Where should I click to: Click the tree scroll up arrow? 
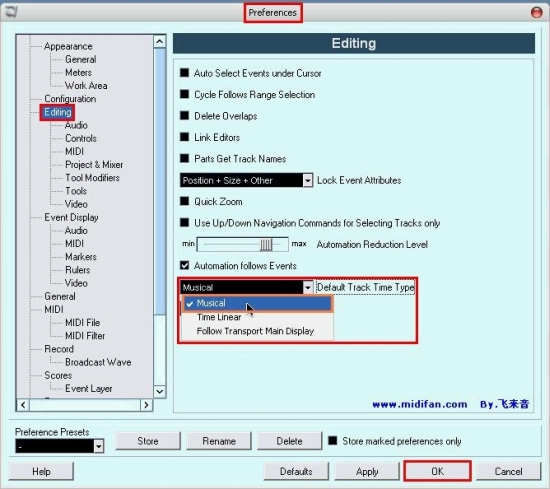coord(160,42)
